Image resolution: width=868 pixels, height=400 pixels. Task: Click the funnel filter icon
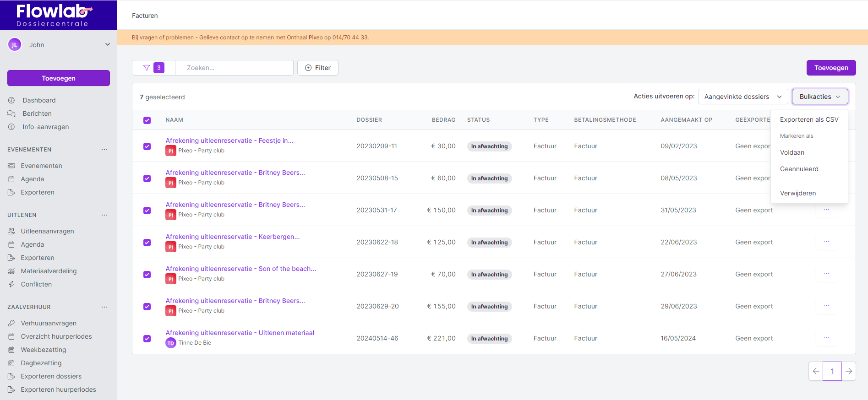click(x=147, y=68)
